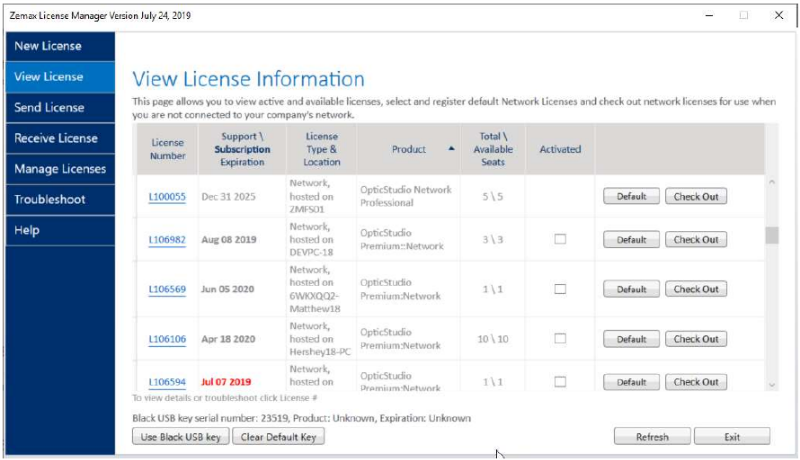
Task: Set L106106 as Default license
Action: [631, 339]
